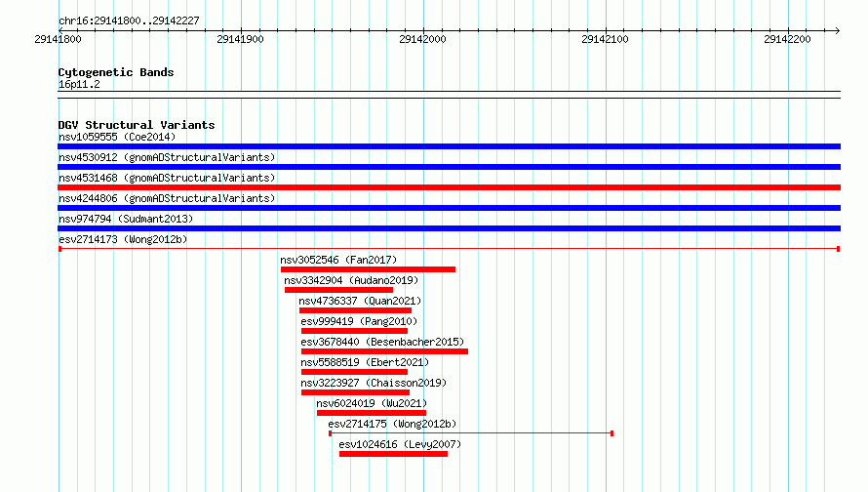The image size is (868, 492).
Task: Click the red bar under esv1024616
Action: click(x=394, y=454)
